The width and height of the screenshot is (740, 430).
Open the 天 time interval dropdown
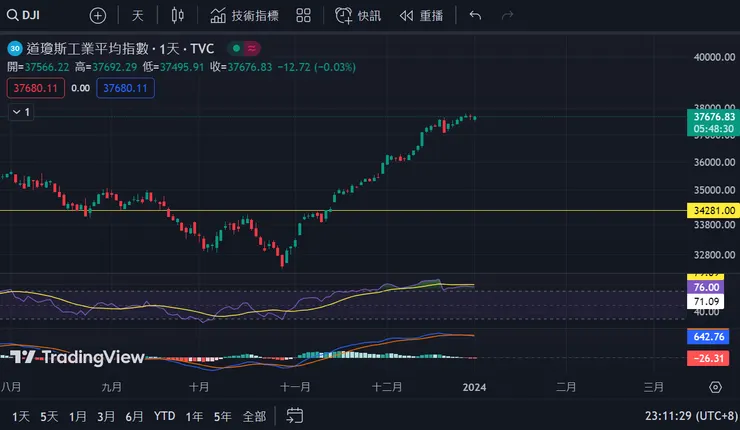(137, 16)
